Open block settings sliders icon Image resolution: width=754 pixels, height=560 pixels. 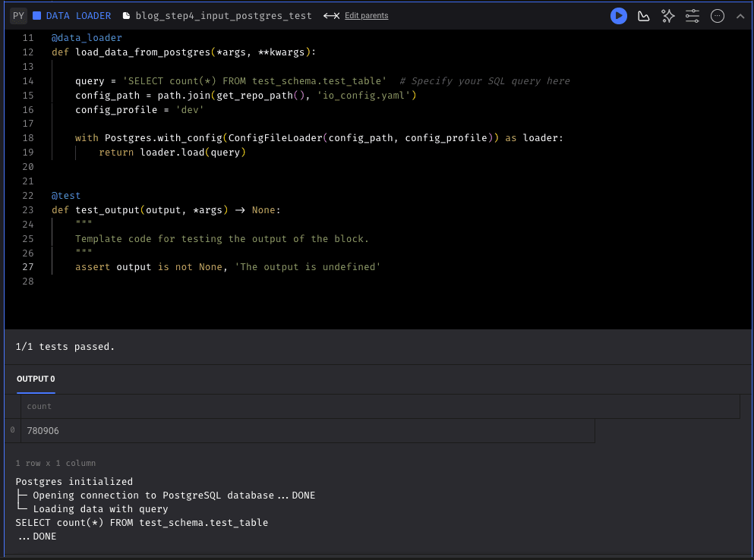coord(692,16)
